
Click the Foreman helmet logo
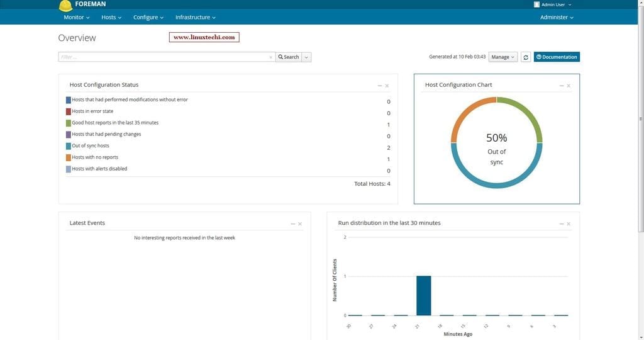65,5
